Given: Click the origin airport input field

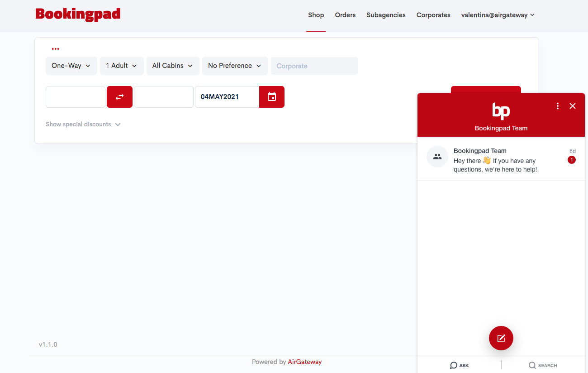Looking at the screenshot, I should [76, 97].
